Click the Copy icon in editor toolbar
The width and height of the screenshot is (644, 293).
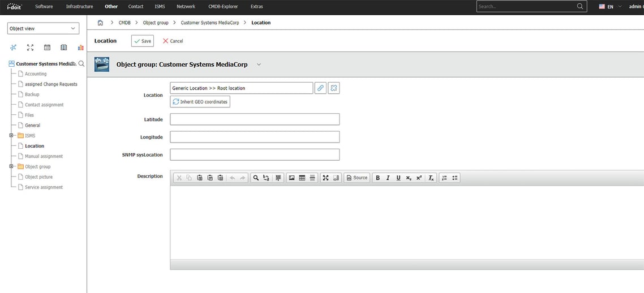point(189,178)
